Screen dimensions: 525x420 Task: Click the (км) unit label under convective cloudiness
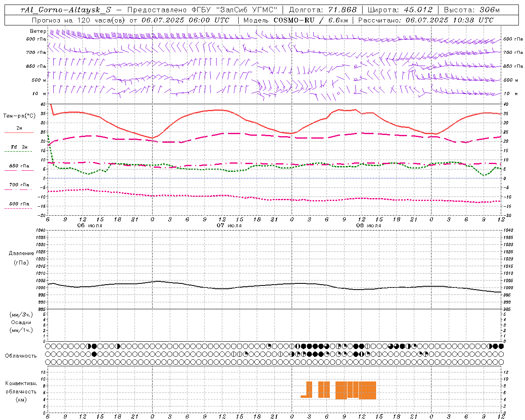click(21, 399)
